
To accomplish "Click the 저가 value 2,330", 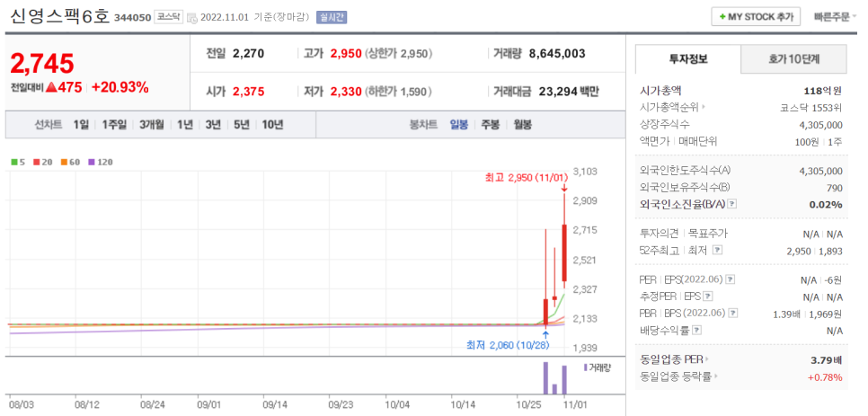I will tap(346, 92).
